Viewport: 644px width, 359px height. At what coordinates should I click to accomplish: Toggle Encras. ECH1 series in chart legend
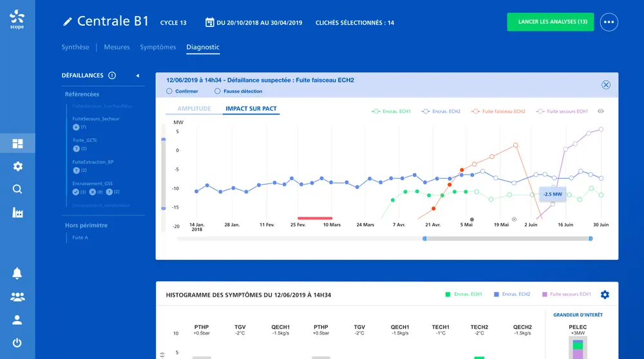pyautogui.click(x=391, y=111)
